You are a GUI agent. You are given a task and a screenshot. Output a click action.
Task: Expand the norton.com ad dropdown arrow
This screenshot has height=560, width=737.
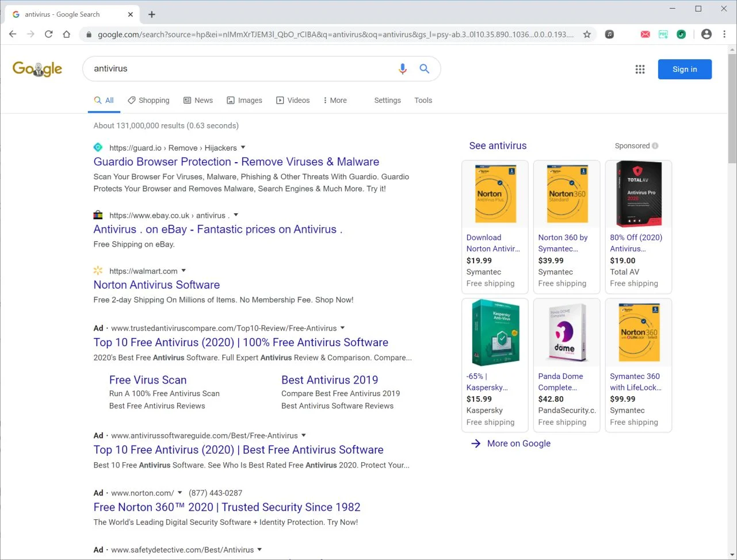coord(180,493)
